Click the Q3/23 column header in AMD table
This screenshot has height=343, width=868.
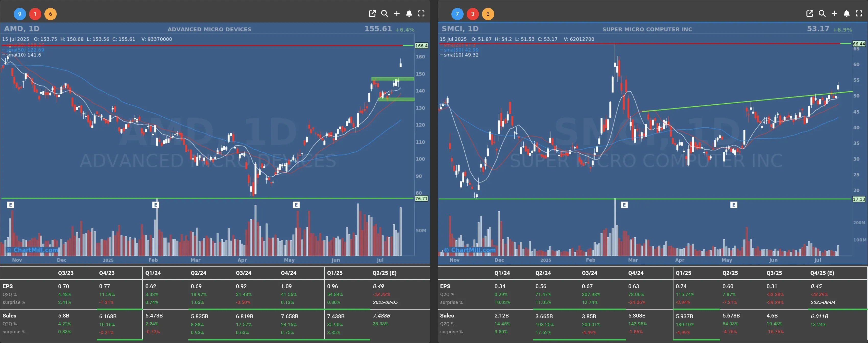66,273
